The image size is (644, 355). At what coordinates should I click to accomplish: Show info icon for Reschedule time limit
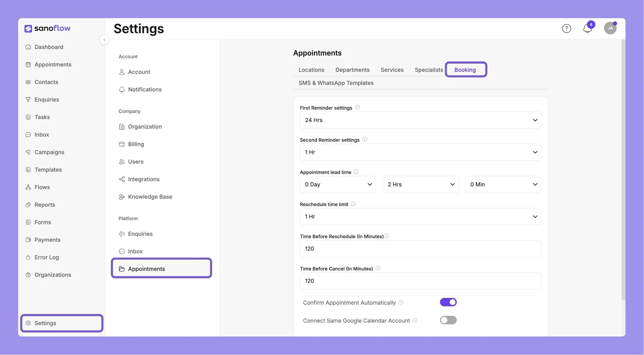pyautogui.click(x=353, y=204)
